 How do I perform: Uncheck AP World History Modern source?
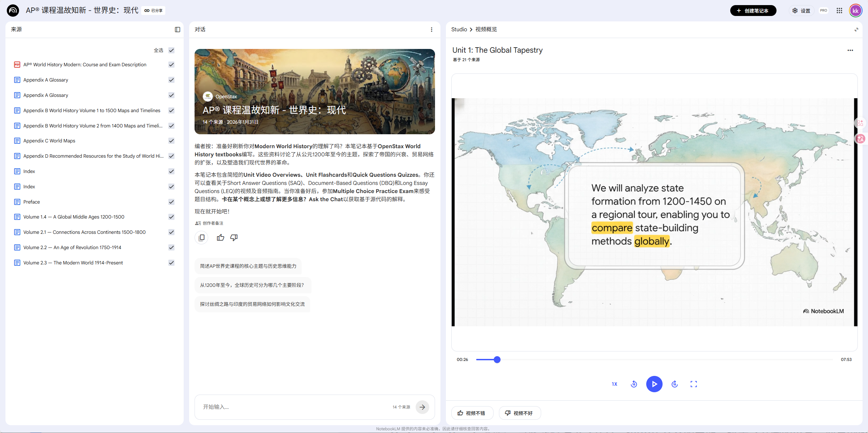click(x=171, y=65)
